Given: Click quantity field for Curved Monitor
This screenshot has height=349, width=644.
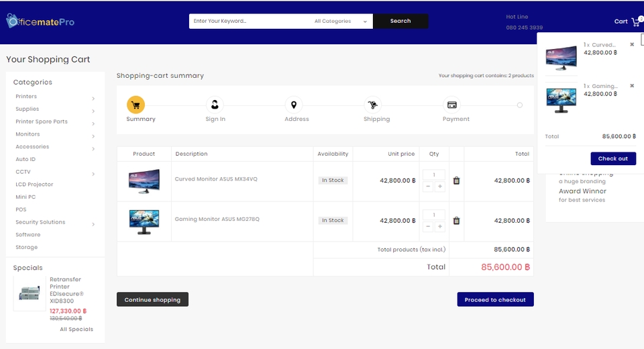Looking at the screenshot, I should pos(434,174).
